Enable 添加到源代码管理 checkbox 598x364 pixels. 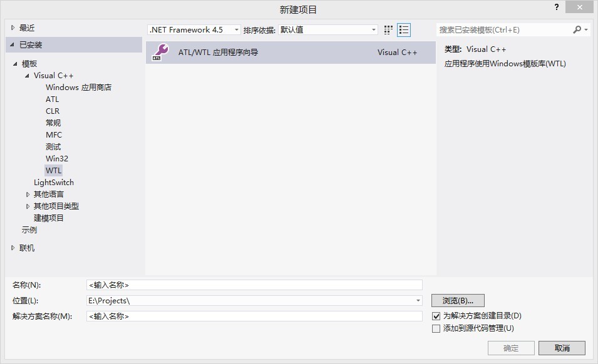coord(436,328)
